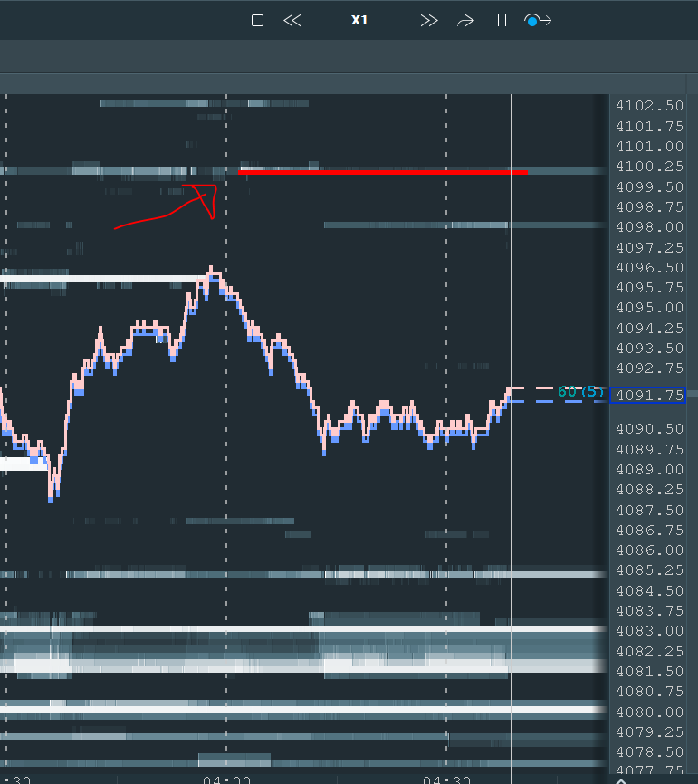Click the 04:00 label on time axis
The width and height of the screenshot is (698, 784).
point(226,779)
